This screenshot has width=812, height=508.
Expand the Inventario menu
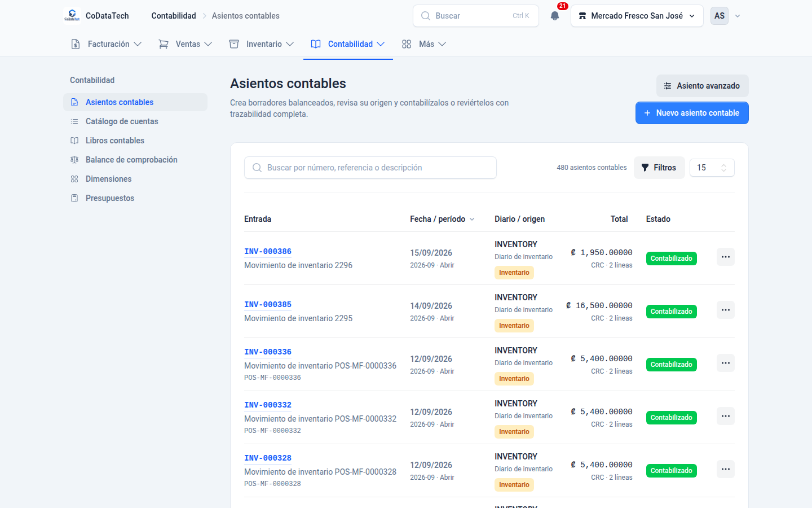click(x=262, y=44)
